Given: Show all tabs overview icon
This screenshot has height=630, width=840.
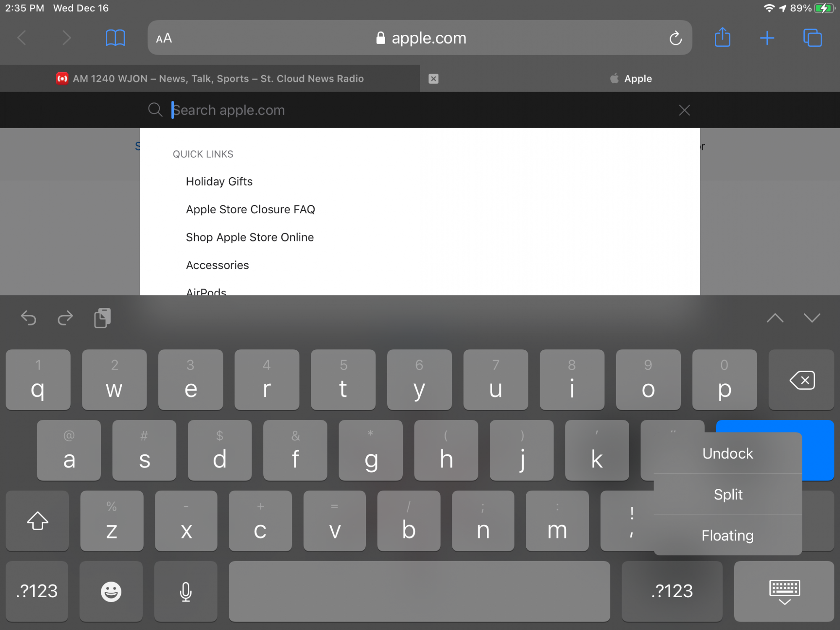Looking at the screenshot, I should [x=812, y=38].
